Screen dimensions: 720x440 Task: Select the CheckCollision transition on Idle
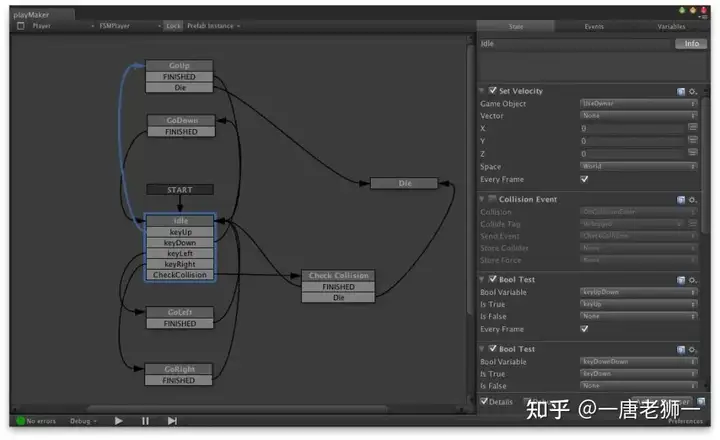pyautogui.click(x=180, y=275)
